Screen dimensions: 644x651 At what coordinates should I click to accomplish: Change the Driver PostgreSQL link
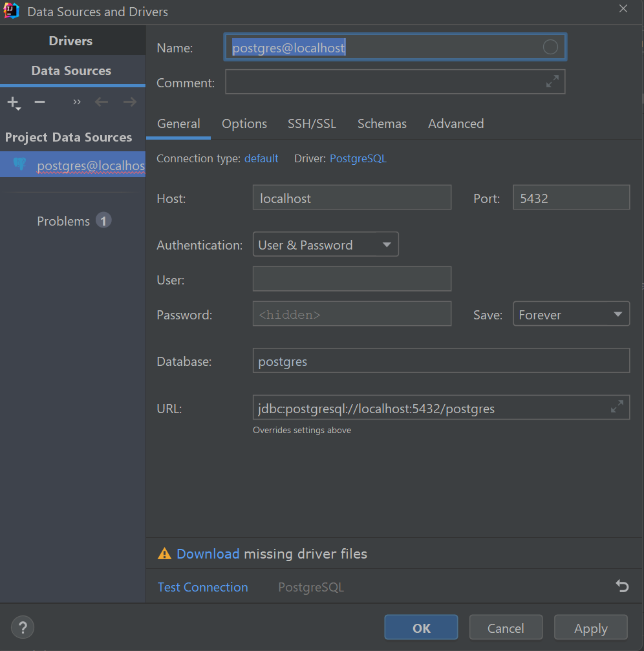pos(358,158)
